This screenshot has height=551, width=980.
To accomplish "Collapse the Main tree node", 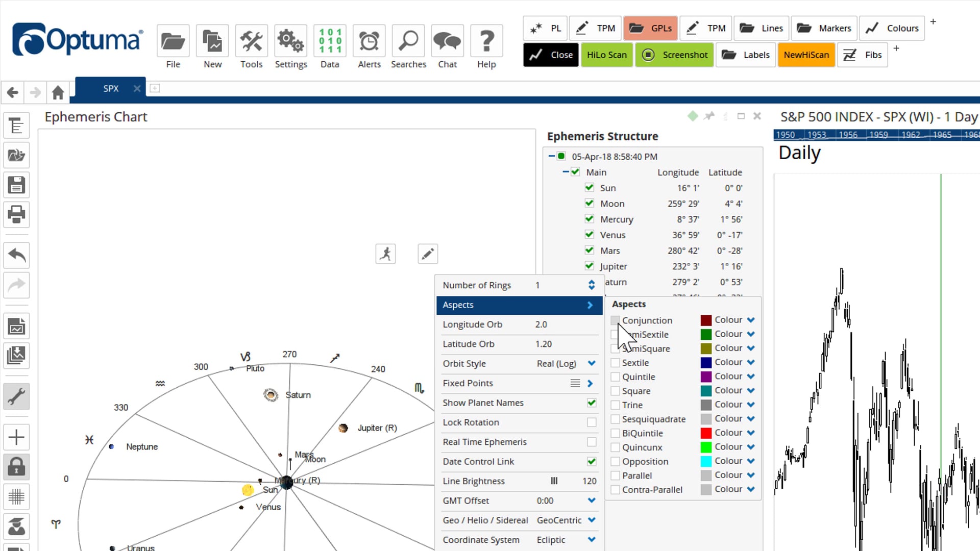I will [x=566, y=172].
